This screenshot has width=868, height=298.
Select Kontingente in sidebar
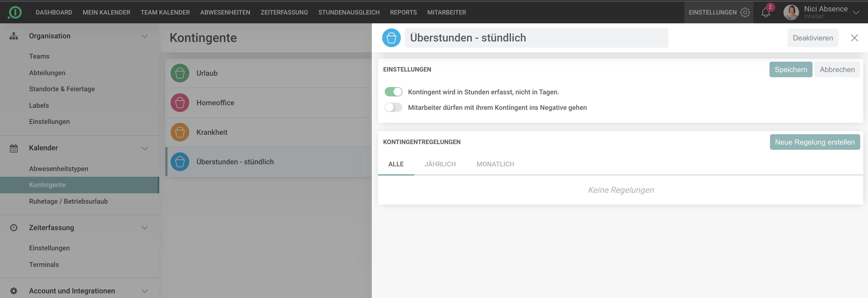(80, 185)
